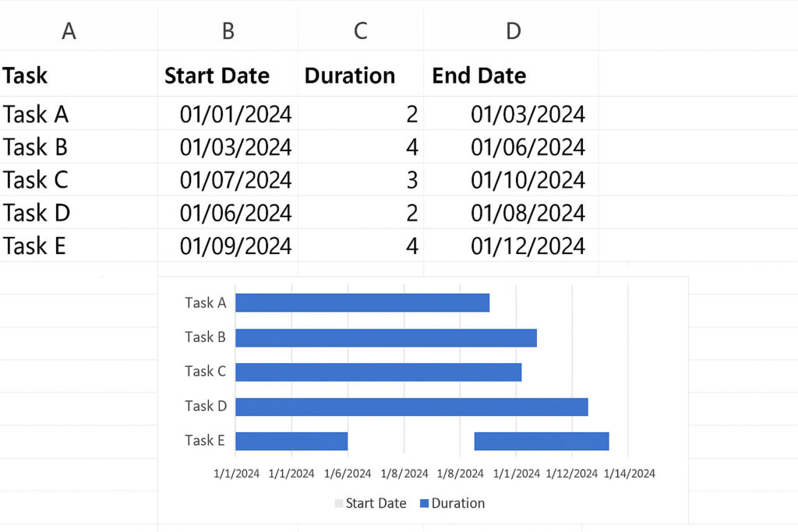Click the blue Duration legend swatch

[x=424, y=504]
